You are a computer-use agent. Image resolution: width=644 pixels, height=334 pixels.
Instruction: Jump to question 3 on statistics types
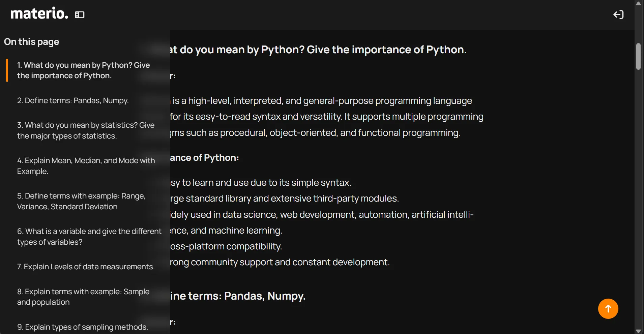click(86, 131)
